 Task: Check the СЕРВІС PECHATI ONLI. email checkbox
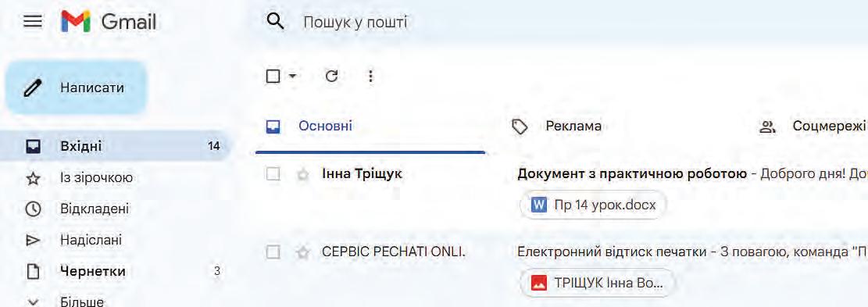(x=273, y=252)
